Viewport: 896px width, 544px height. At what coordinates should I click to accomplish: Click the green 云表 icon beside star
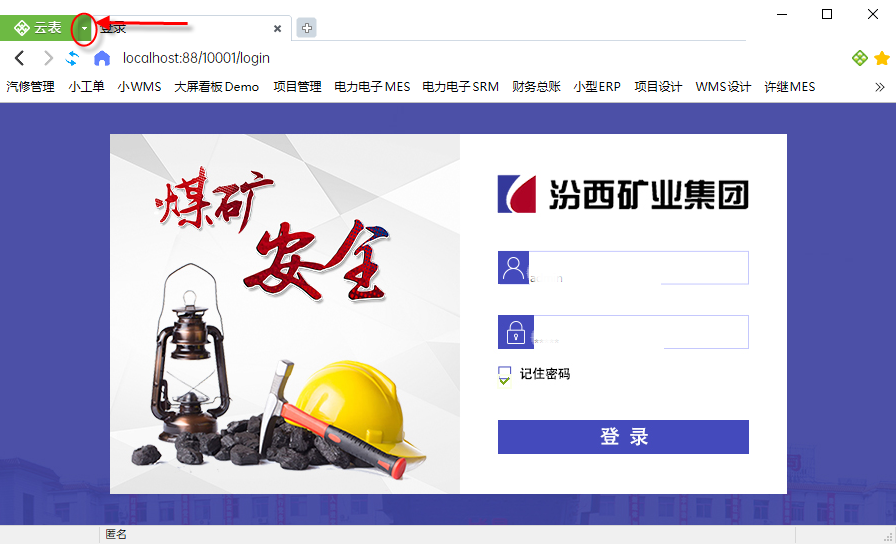859,58
